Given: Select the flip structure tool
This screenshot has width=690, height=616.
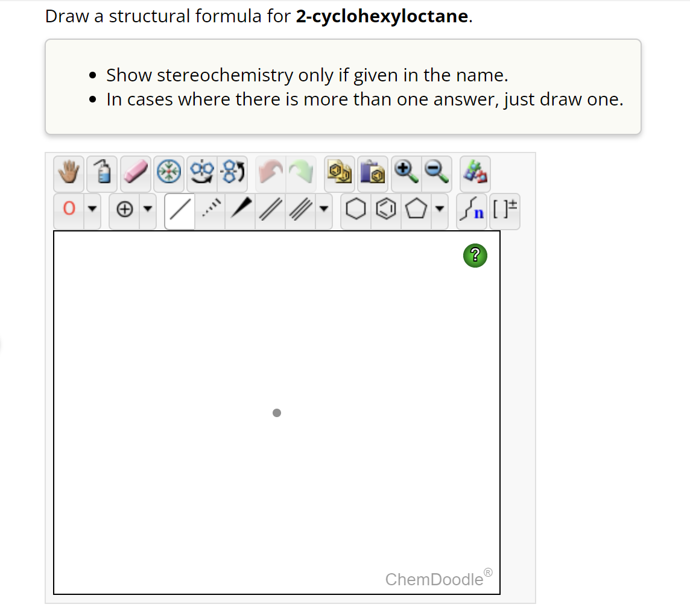Looking at the screenshot, I should click(202, 174).
